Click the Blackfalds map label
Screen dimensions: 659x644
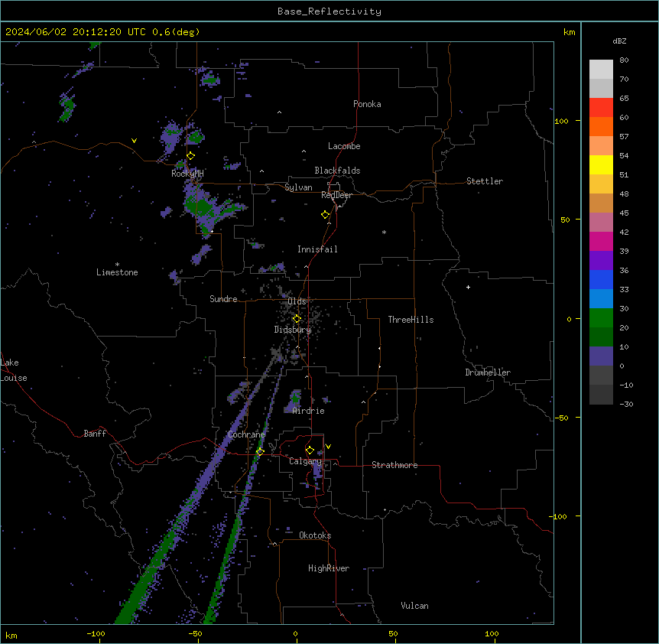pos(337,171)
